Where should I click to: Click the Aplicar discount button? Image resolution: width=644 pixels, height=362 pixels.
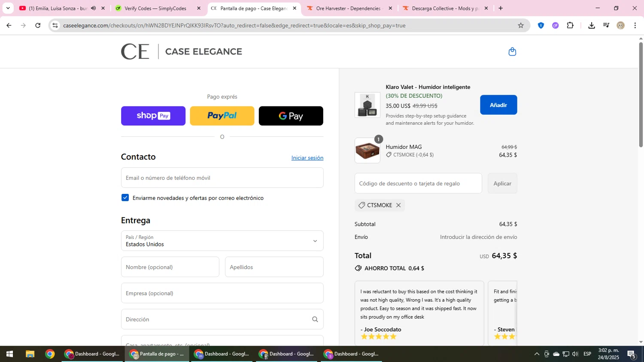tap(502, 183)
